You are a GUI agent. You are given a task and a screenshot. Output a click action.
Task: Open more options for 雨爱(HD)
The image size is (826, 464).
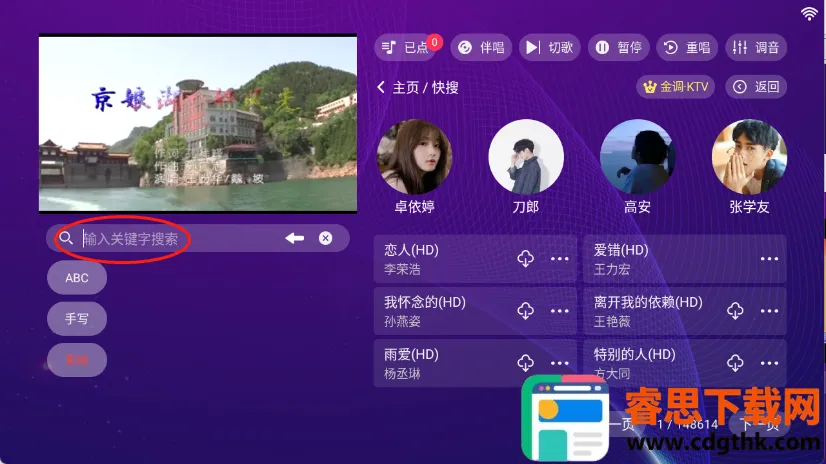click(559, 363)
